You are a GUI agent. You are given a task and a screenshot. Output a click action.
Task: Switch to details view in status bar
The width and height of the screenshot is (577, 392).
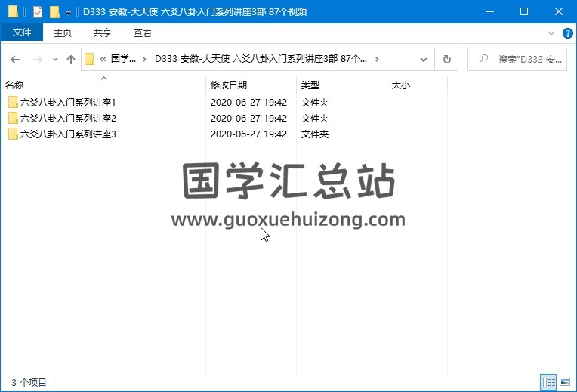[x=548, y=382]
